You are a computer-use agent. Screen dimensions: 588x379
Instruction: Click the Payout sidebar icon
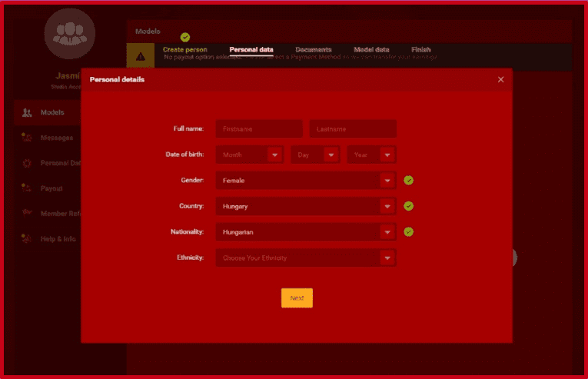pyautogui.click(x=27, y=188)
